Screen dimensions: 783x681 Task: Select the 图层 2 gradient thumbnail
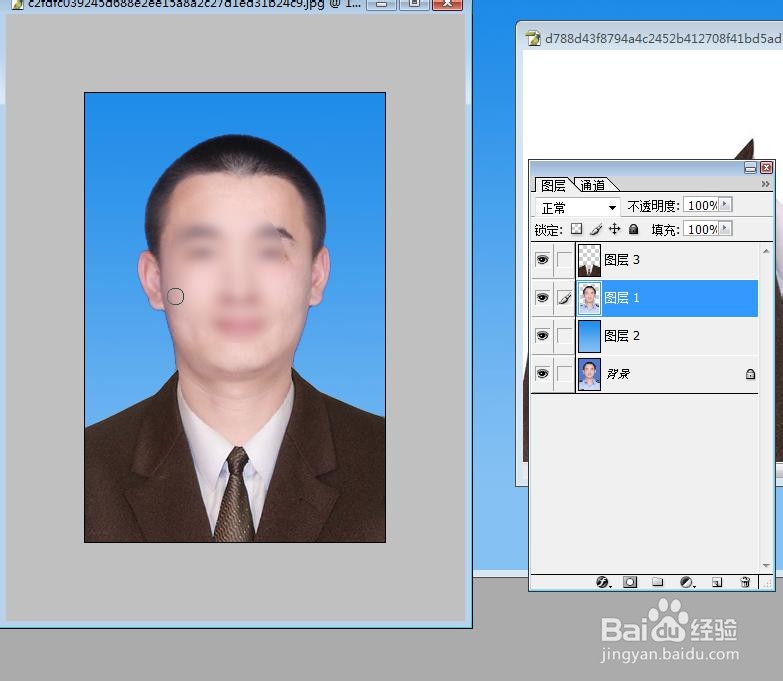click(589, 336)
